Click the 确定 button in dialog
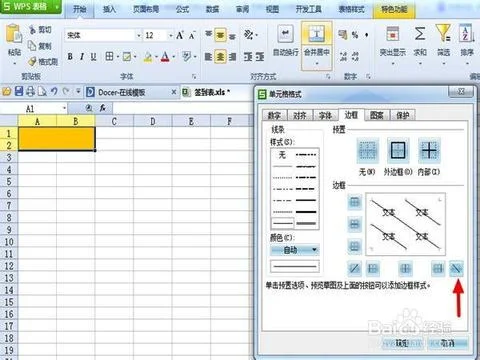This screenshot has height=360, width=480. pyautogui.click(x=402, y=343)
